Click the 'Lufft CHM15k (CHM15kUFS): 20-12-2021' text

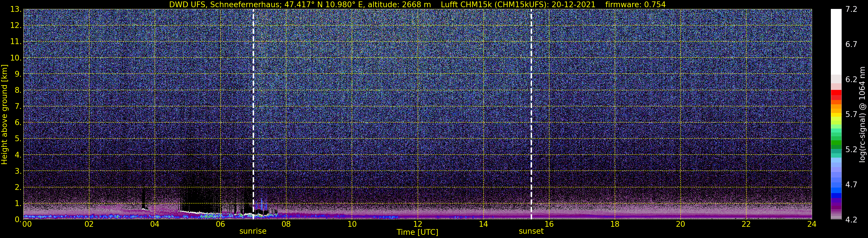tap(518, 5)
